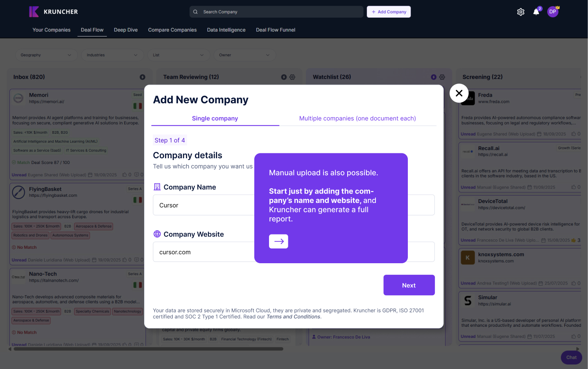Expand the Industries filter dropdown

[x=112, y=55]
